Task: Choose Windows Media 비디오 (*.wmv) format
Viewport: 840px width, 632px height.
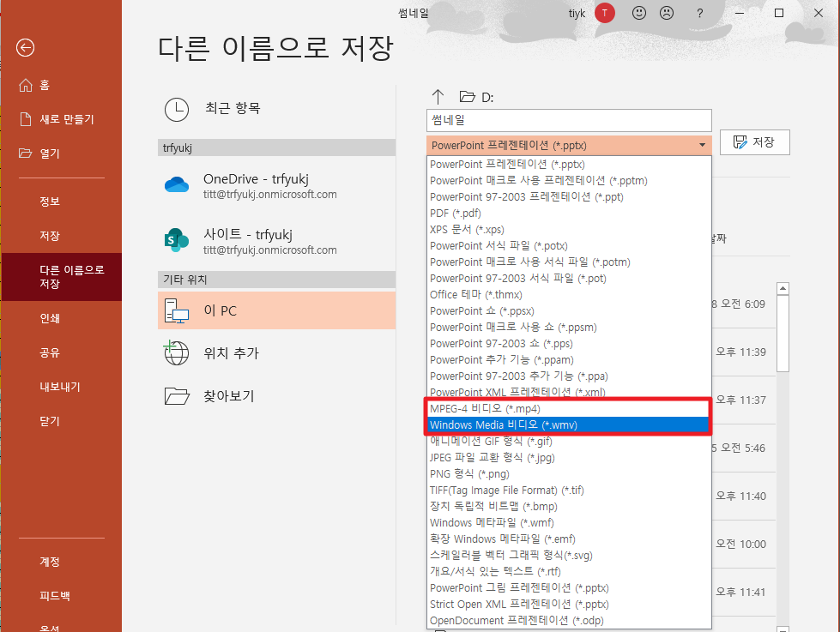Action: point(569,424)
